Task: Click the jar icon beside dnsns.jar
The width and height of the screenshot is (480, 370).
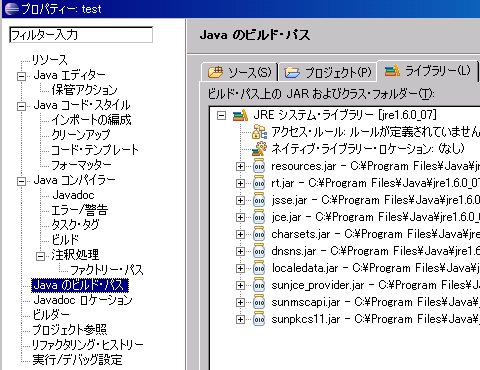Action: (x=259, y=251)
